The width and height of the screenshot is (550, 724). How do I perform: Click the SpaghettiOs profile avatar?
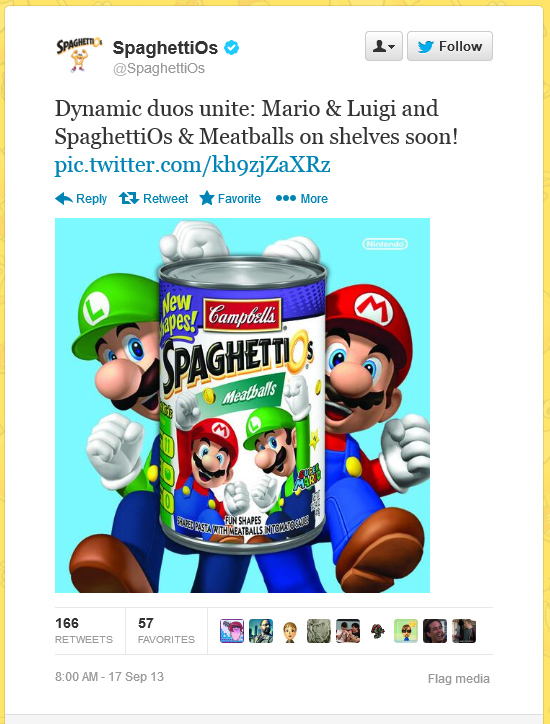click(x=79, y=54)
